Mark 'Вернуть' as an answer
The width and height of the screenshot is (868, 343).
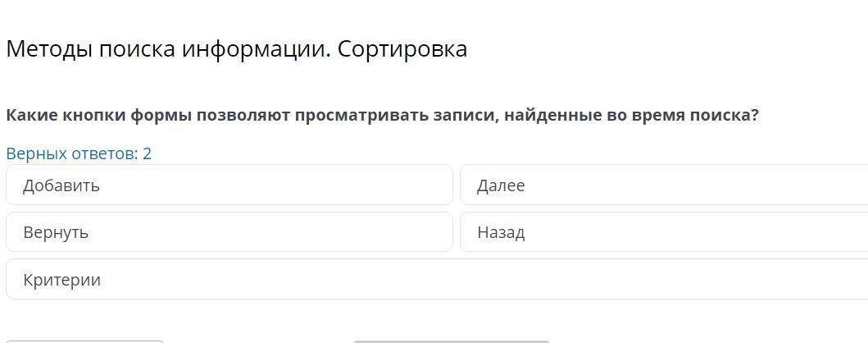tap(229, 232)
